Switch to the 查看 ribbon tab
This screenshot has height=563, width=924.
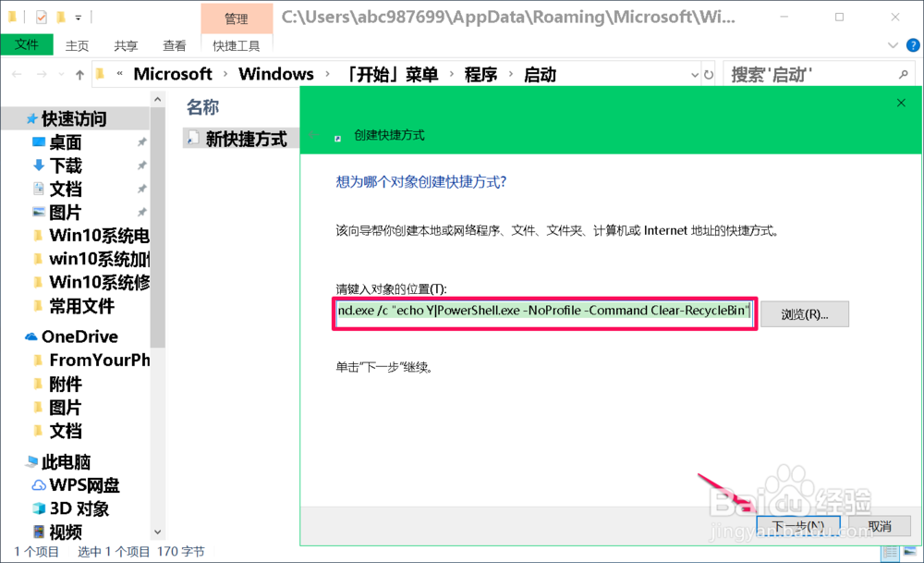(175, 43)
